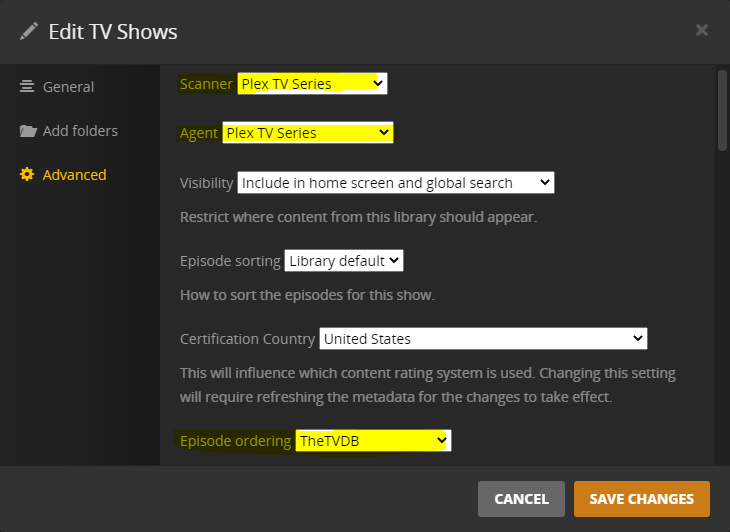Click the vertical scrollbar thumb
Image resolution: width=730 pixels, height=532 pixels.
tap(722, 110)
